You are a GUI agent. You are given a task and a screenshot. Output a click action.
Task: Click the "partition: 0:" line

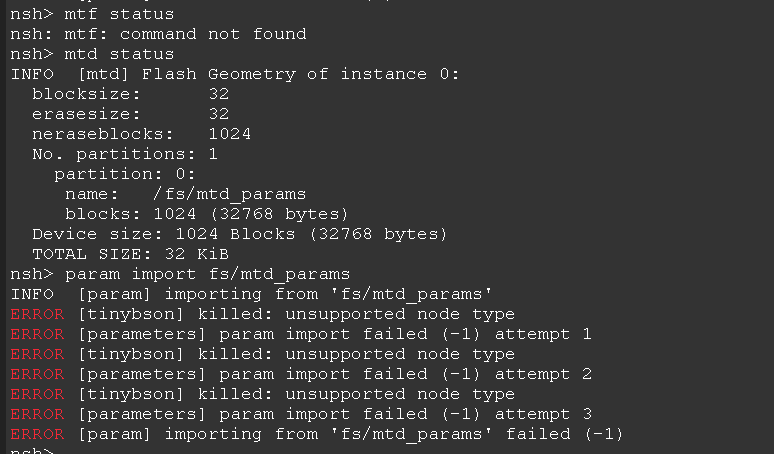click(125, 174)
